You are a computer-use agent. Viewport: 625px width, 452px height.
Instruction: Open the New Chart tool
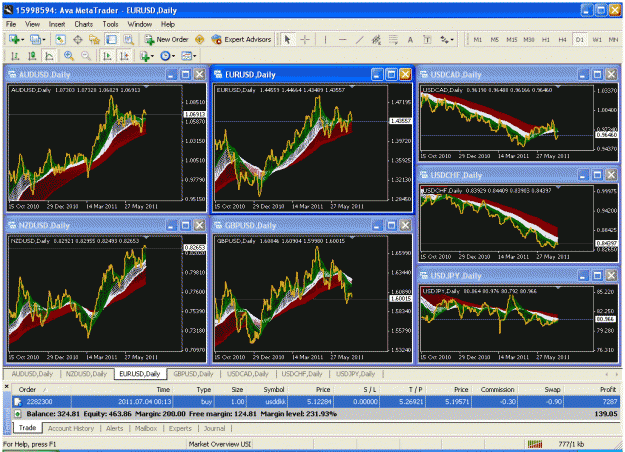click(14, 39)
